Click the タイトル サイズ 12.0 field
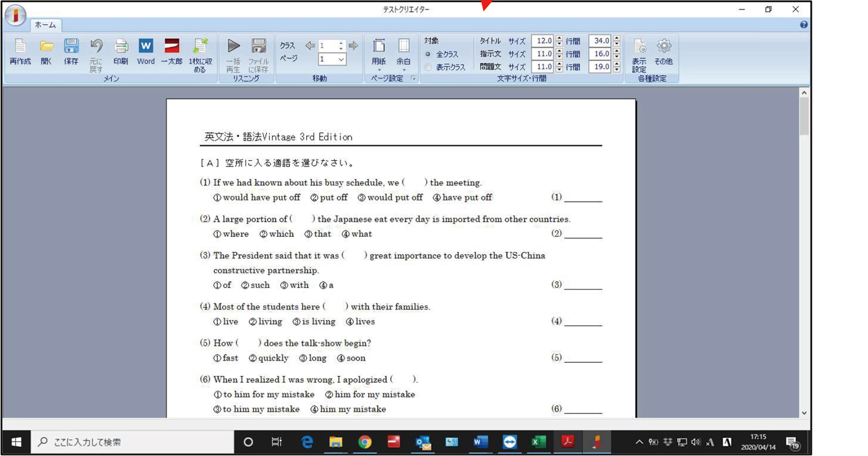 (542, 41)
